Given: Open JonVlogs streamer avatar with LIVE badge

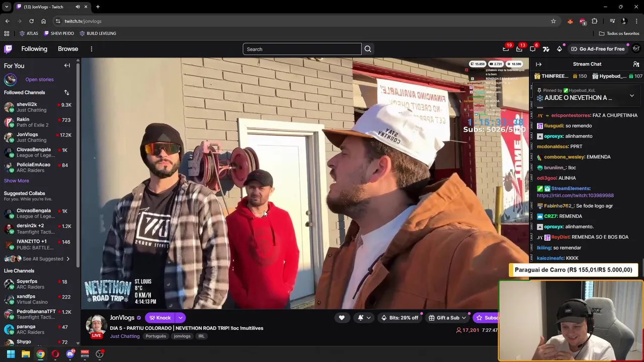Looking at the screenshot, I should 96,326.
